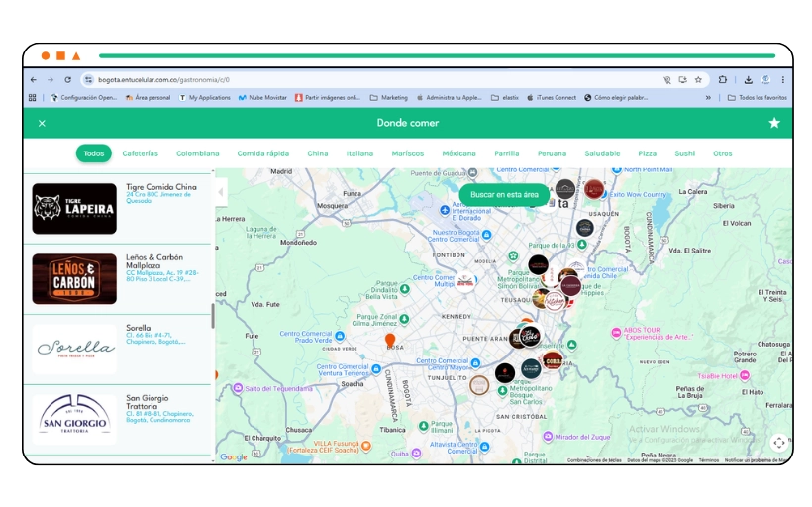Open My Applications bookmark
Image resolution: width=812 pixels, height=507 pixels.
tap(205, 97)
